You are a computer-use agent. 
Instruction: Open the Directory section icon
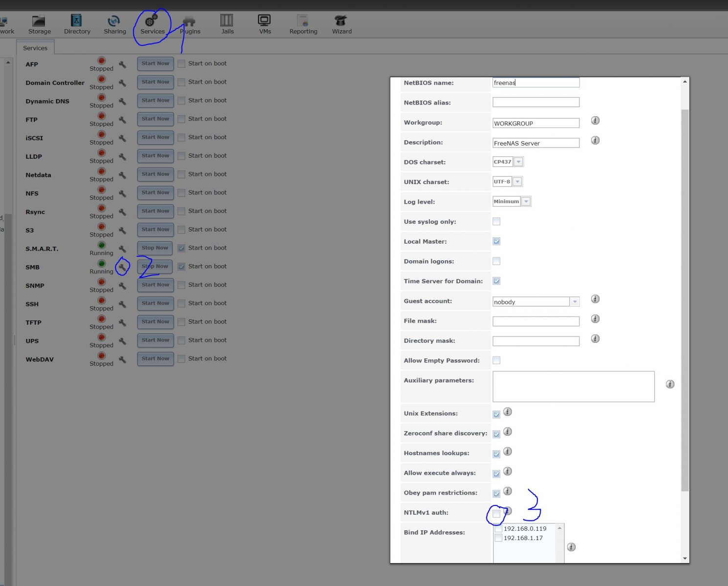point(77,21)
